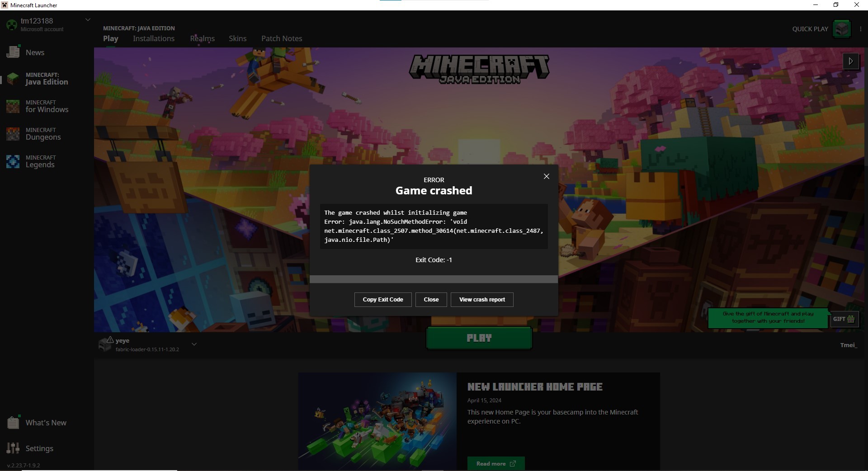Expand the account dropdown chevron
The height and width of the screenshot is (471, 868).
click(88, 20)
